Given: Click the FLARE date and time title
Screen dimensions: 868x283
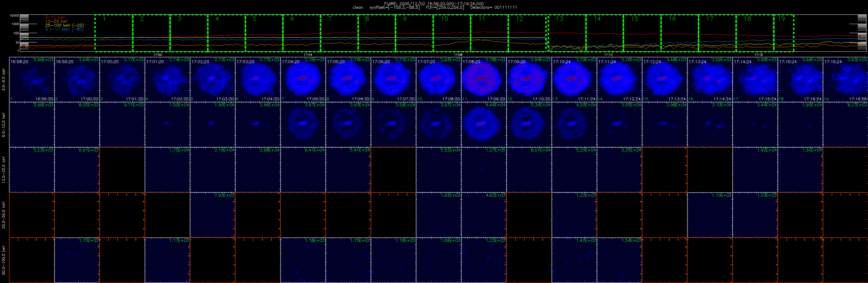Looking at the screenshot, I should point(434,3).
